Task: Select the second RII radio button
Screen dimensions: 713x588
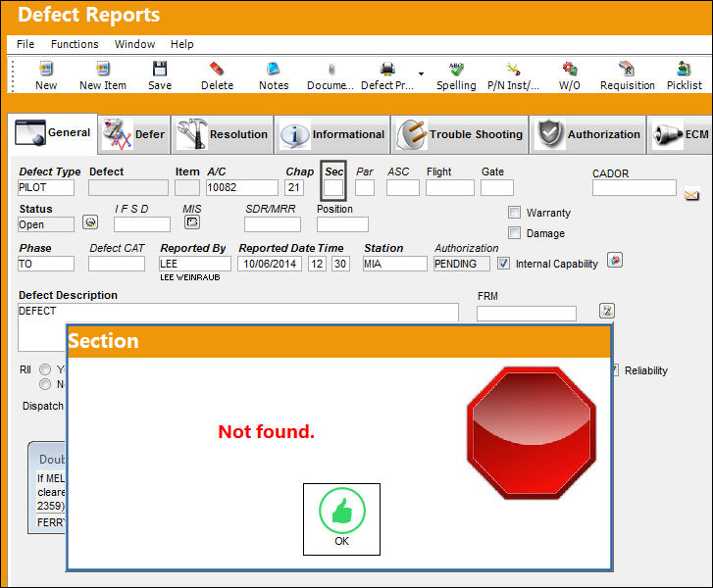Action: pyautogui.click(x=45, y=384)
